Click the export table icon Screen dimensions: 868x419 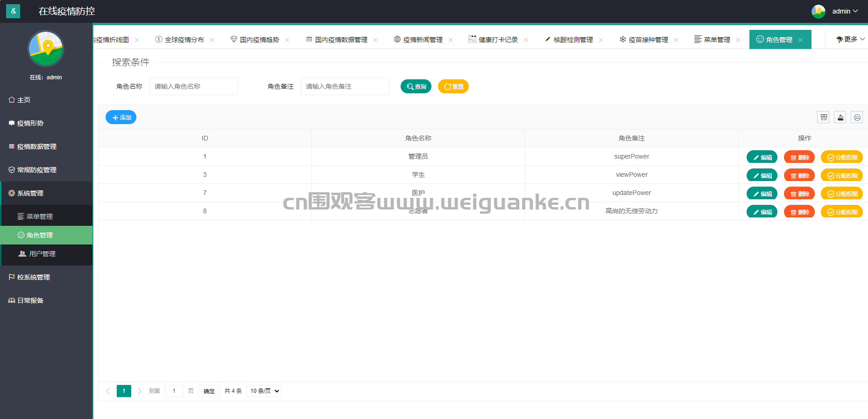click(x=840, y=118)
